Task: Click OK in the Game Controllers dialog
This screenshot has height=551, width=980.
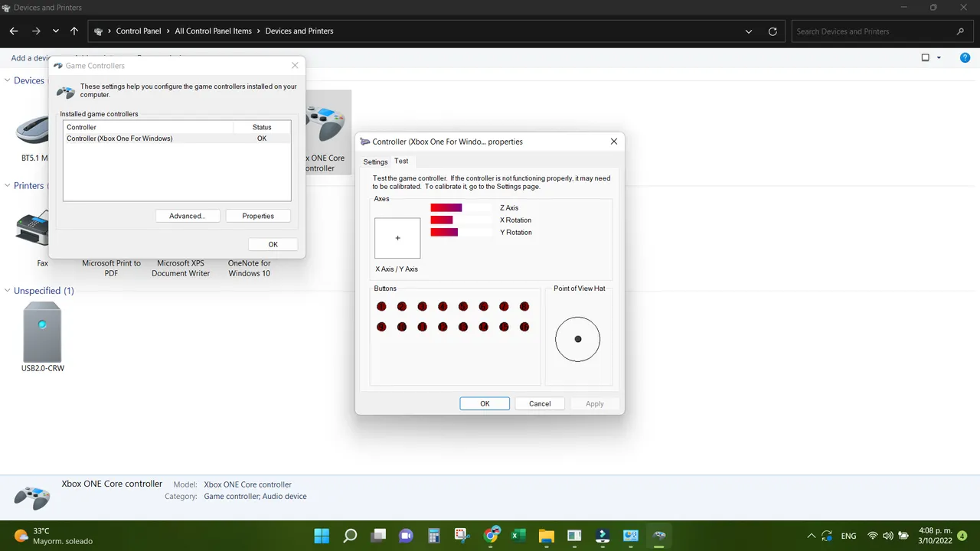Action: 273,244
